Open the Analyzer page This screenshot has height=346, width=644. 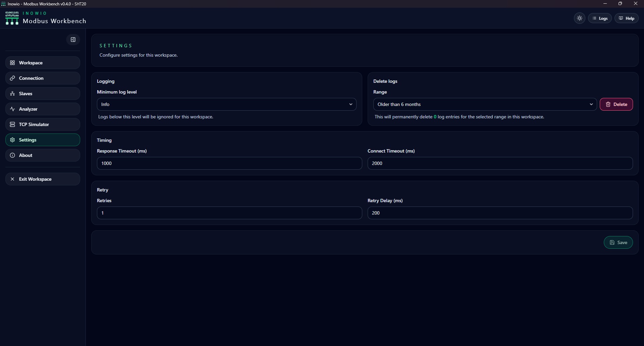click(x=43, y=109)
